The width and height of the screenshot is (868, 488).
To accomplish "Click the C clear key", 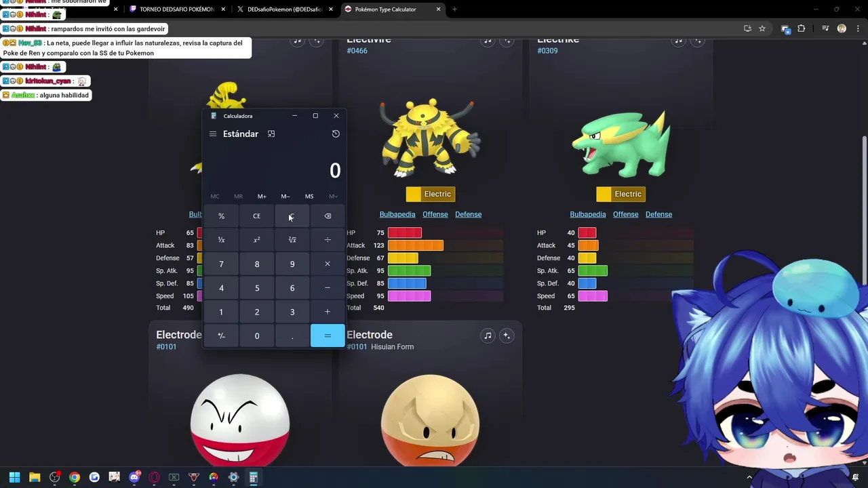I will (292, 216).
